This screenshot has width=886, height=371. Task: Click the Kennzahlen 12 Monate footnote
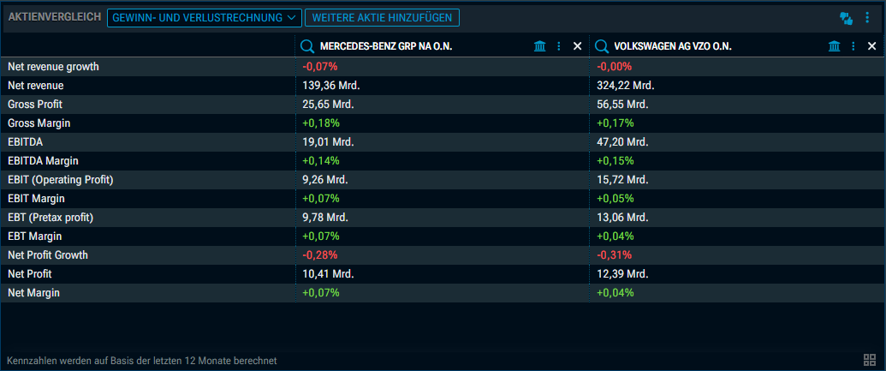pyautogui.click(x=142, y=360)
